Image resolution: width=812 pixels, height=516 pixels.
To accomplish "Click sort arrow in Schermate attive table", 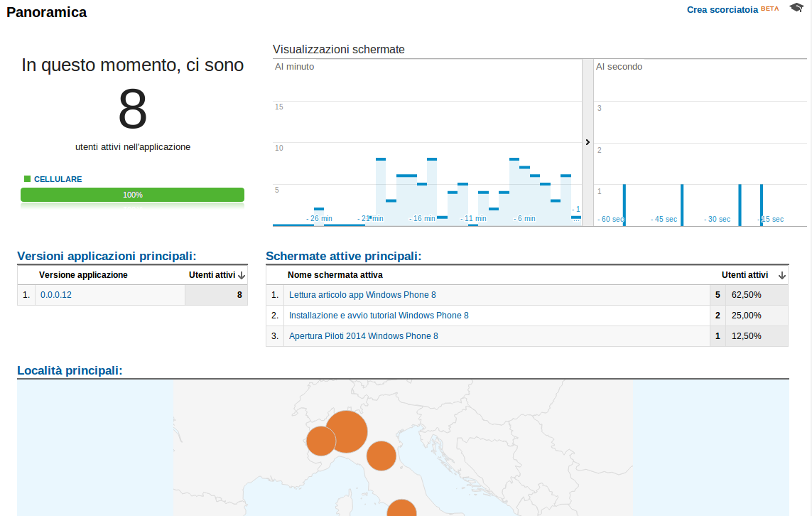I will pos(781,275).
